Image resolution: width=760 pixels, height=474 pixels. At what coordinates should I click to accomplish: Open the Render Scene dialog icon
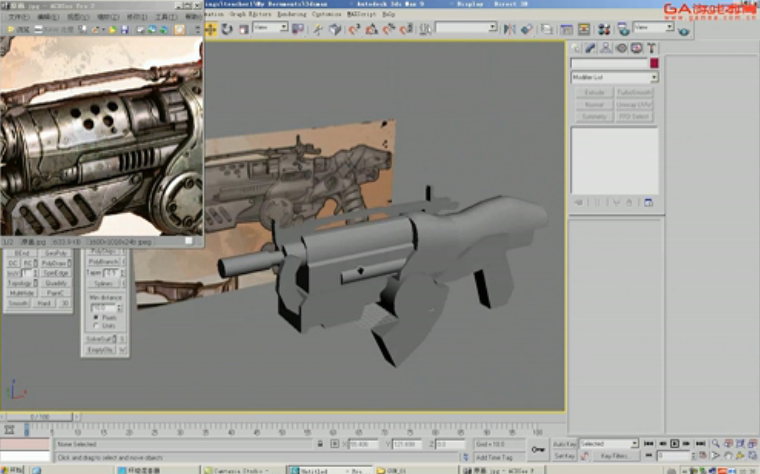[623, 30]
